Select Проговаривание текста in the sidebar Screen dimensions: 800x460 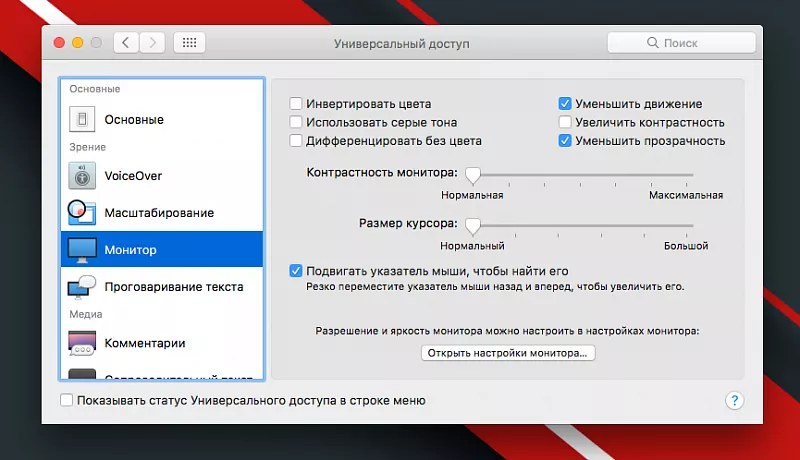(x=162, y=287)
